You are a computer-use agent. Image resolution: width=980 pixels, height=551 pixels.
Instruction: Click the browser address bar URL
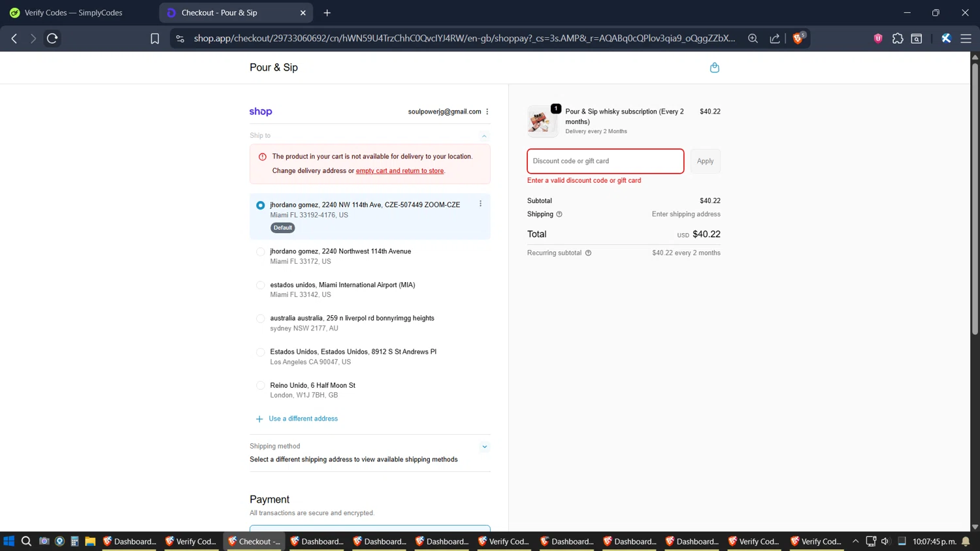pyautogui.click(x=464, y=39)
